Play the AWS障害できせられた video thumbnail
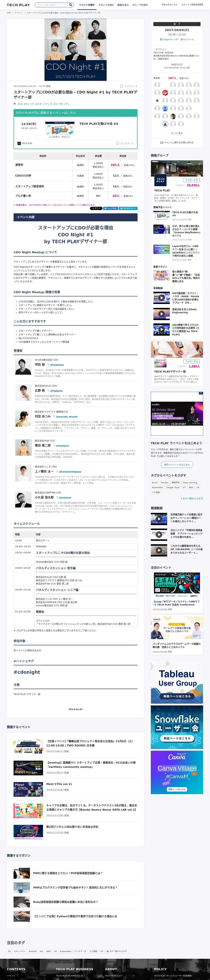The height and width of the screenshot is (980, 210). point(162,329)
